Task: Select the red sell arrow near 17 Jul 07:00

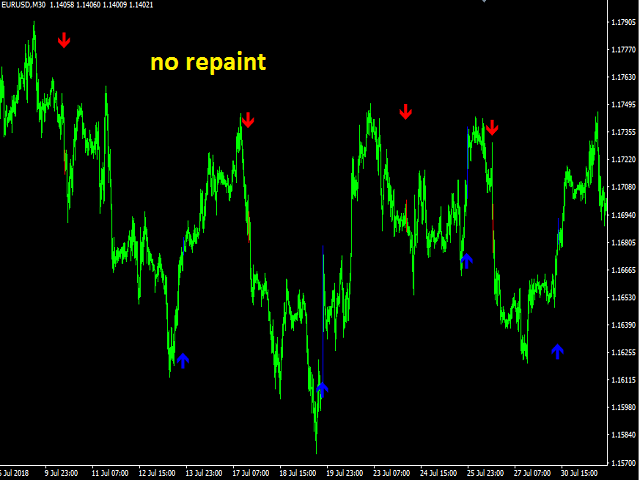Action: point(248,120)
